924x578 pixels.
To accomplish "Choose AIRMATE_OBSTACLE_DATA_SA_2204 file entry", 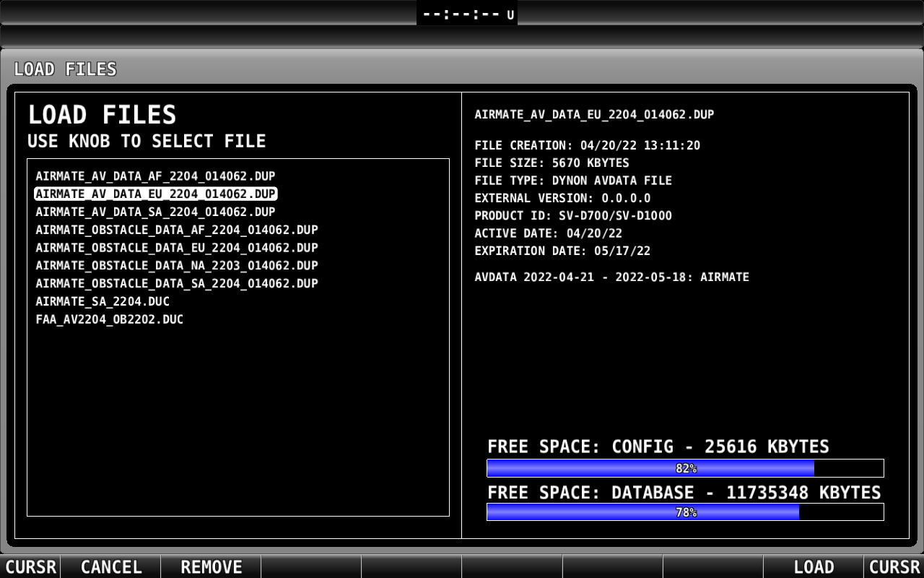I will (x=177, y=284).
